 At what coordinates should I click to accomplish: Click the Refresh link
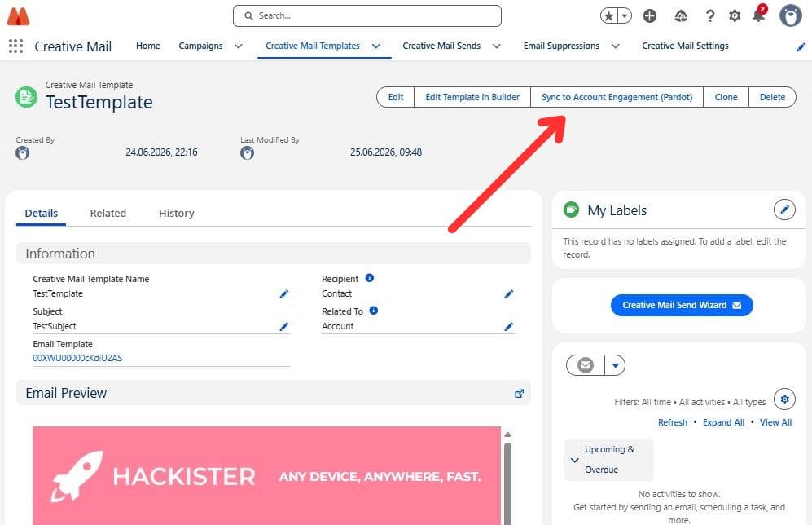[x=673, y=422]
